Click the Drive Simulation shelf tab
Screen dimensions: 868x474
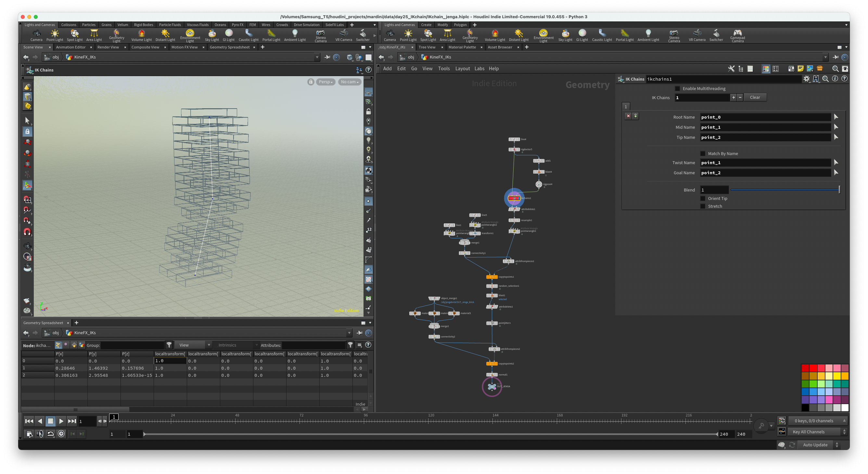(306, 25)
